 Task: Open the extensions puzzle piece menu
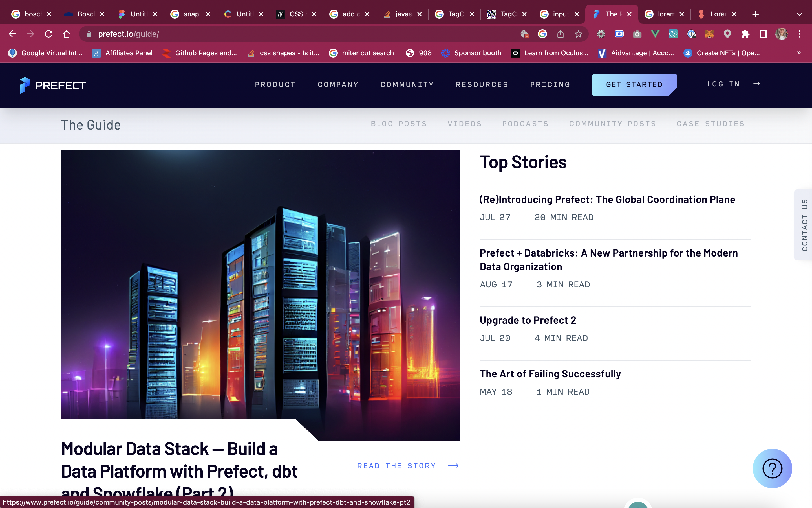tap(745, 34)
